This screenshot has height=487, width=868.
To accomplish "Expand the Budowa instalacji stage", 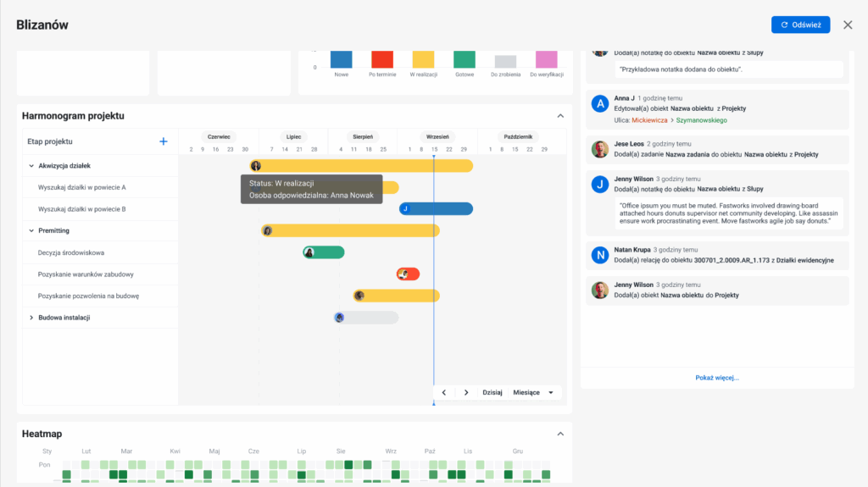I will pyautogui.click(x=31, y=318).
